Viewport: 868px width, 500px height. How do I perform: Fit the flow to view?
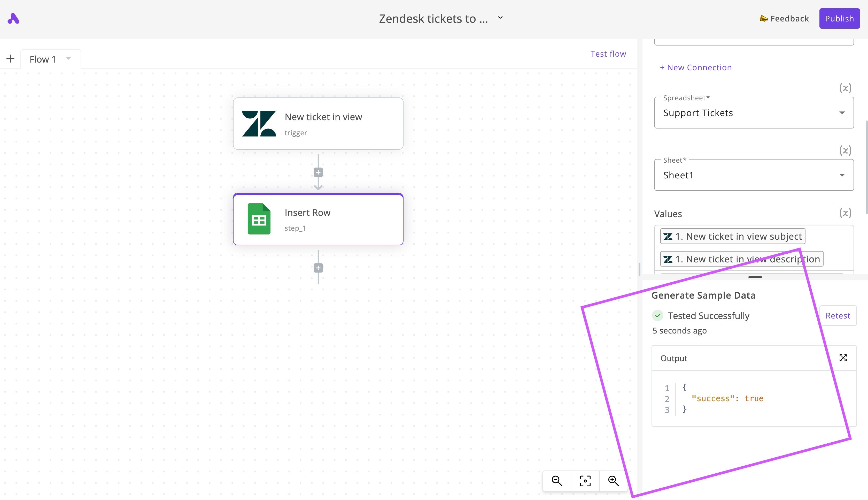click(x=585, y=481)
